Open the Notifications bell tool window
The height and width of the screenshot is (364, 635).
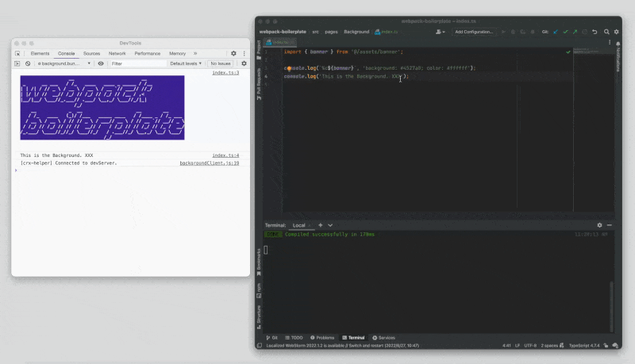618,56
